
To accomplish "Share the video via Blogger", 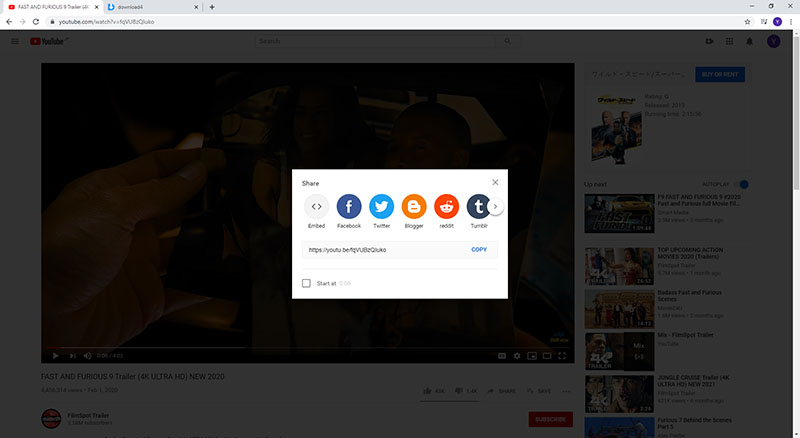I will 414,206.
